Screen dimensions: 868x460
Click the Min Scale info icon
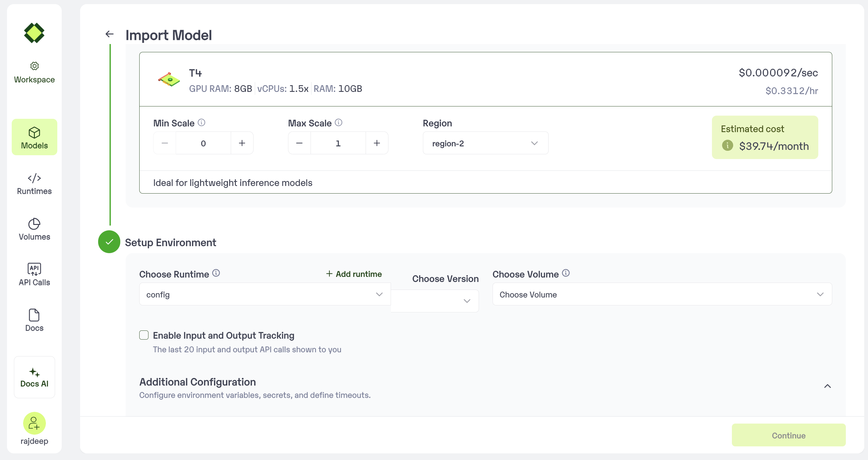coord(202,123)
